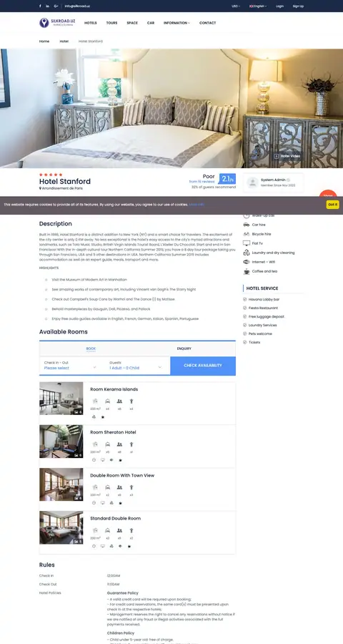This screenshot has height=644, width=343.
Task: Open the Room Kerama Islands thumbnail
Action: tap(61, 399)
